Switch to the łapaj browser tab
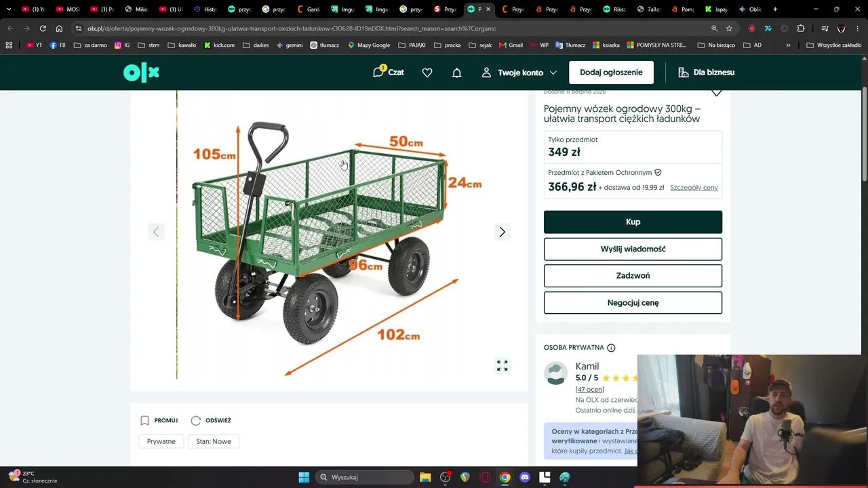The width and height of the screenshot is (868, 488). click(x=716, y=9)
